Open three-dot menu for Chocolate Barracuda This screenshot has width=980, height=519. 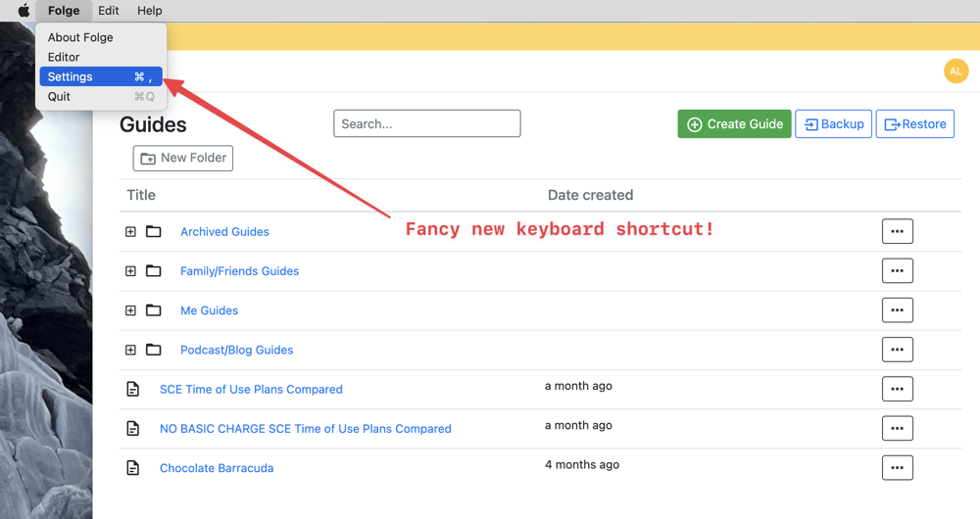[897, 468]
